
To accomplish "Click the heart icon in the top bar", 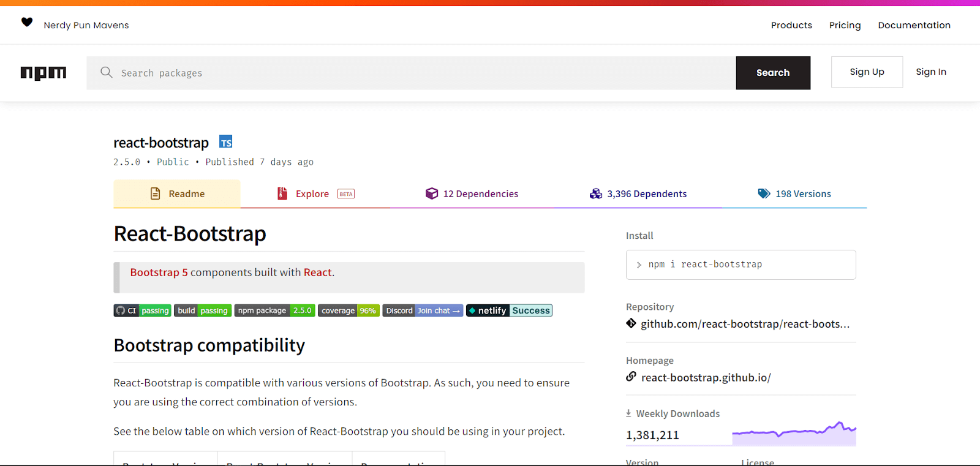I will click(27, 23).
